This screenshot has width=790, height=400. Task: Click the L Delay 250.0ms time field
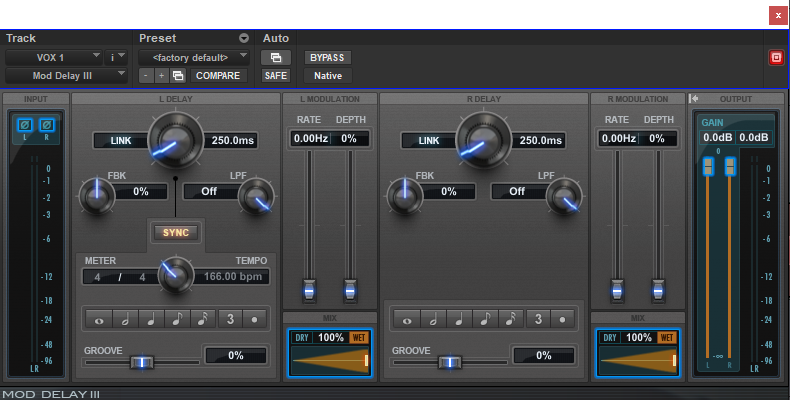(231, 141)
